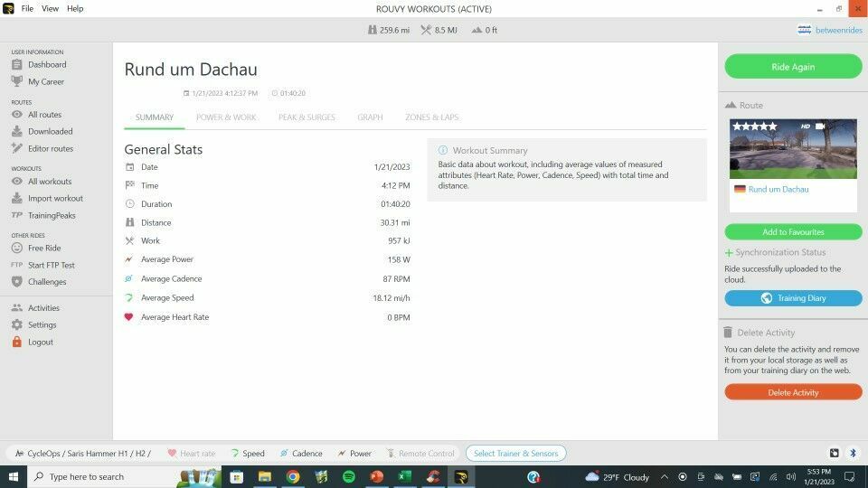868x488 pixels.
Task: Click Select Trainer & Sensors button
Action: (x=515, y=454)
